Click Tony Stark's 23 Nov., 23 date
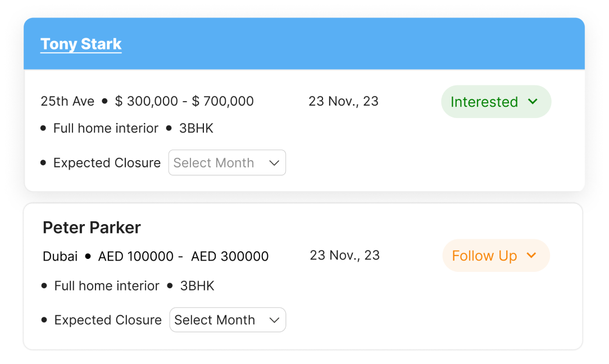This screenshot has width=609, height=364. click(x=343, y=101)
